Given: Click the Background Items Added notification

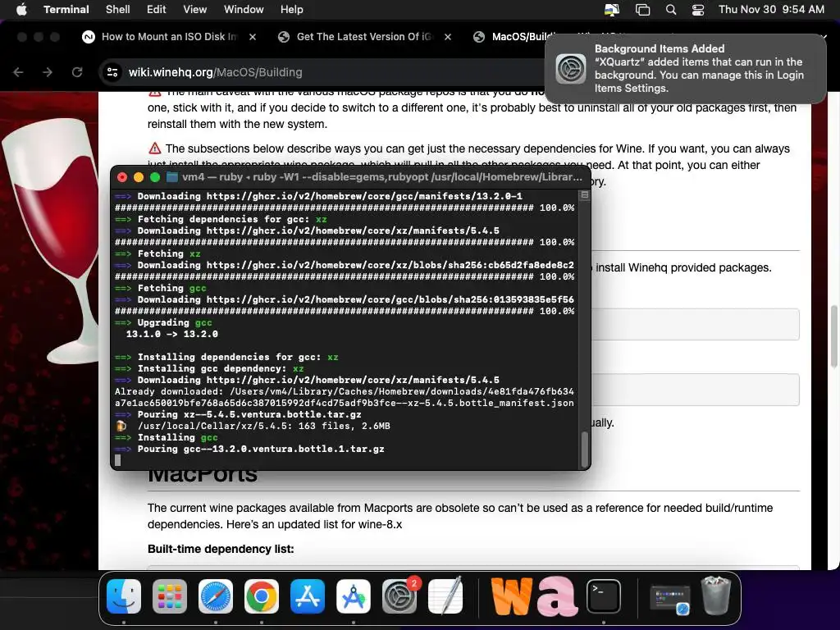Looking at the screenshot, I should click(x=685, y=69).
